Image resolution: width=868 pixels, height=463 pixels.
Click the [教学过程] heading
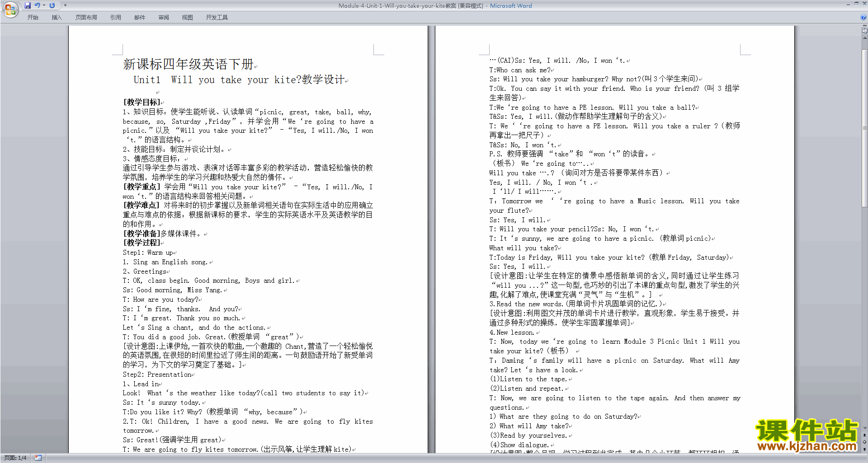(142, 243)
